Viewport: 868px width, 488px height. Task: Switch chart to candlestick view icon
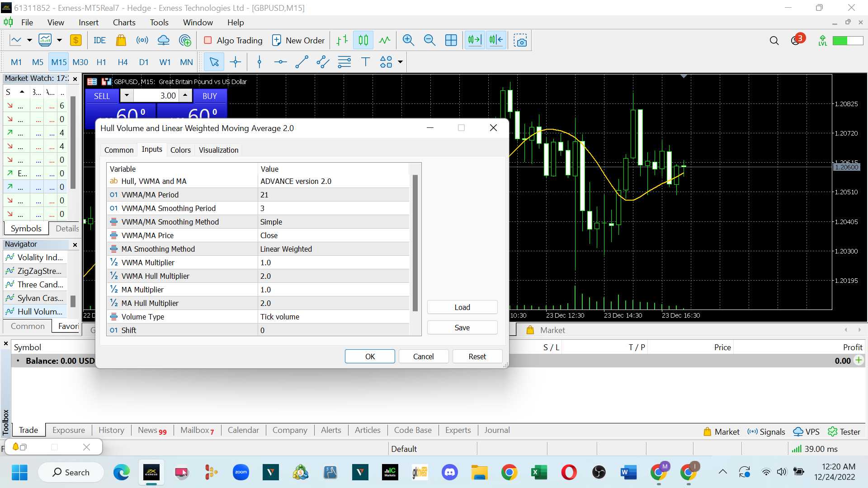363,40
